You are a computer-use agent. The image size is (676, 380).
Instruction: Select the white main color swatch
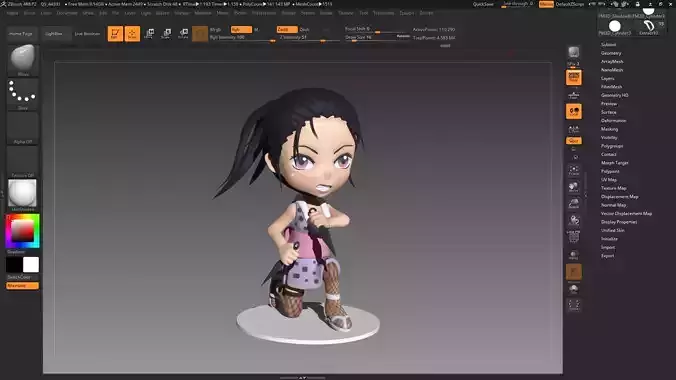[x=31, y=265]
